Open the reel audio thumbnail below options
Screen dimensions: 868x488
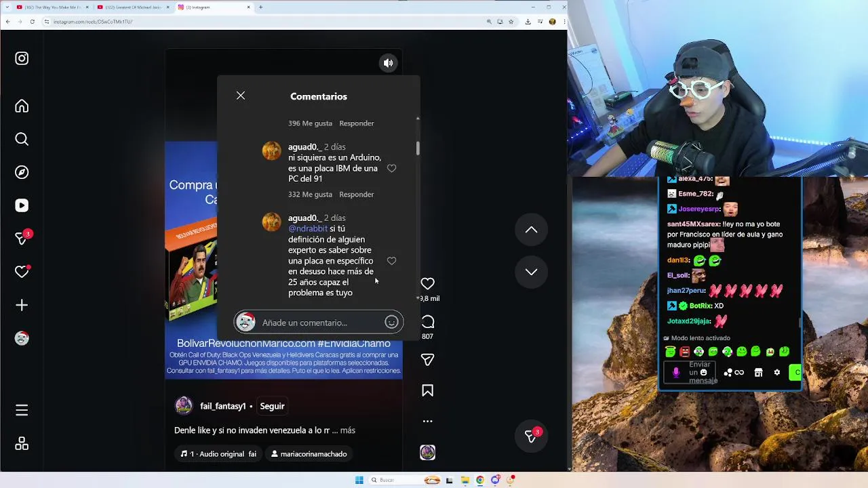(427, 452)
